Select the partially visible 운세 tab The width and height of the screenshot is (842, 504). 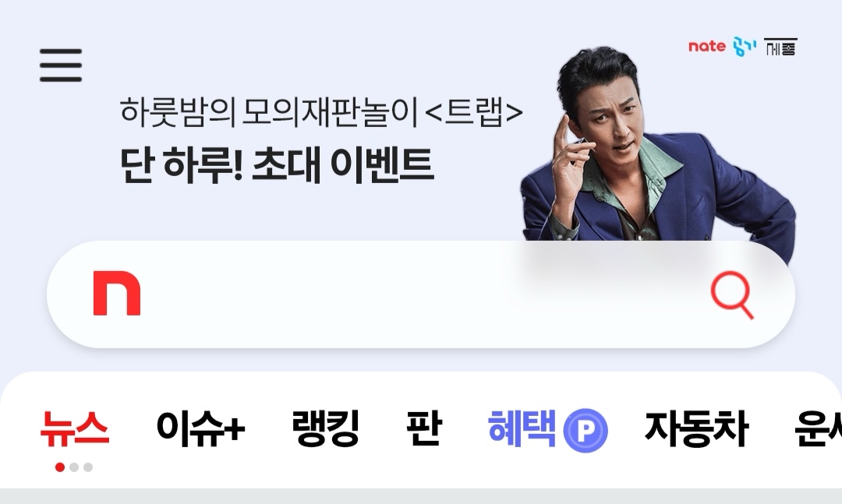pos(818,428)
